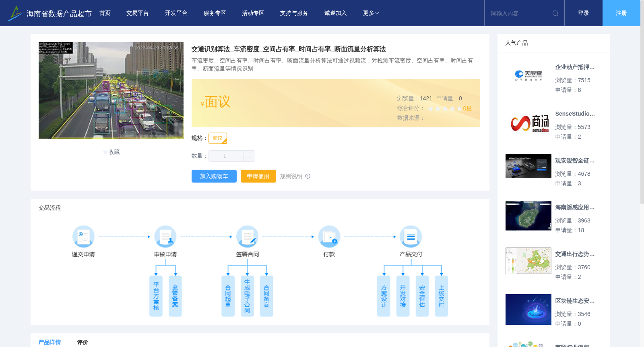Go to 首页 in the navigation bar

[105, 13]
